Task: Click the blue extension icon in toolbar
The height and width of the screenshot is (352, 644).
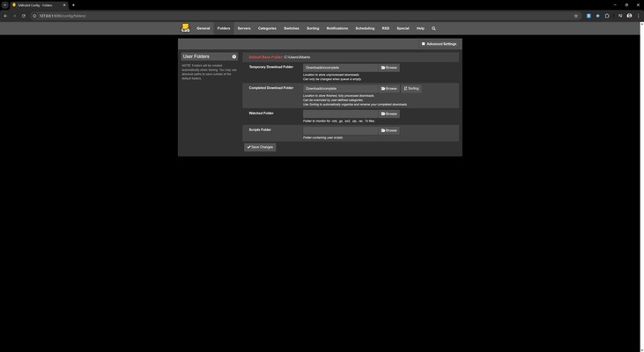Action: (x=588, y=16)
